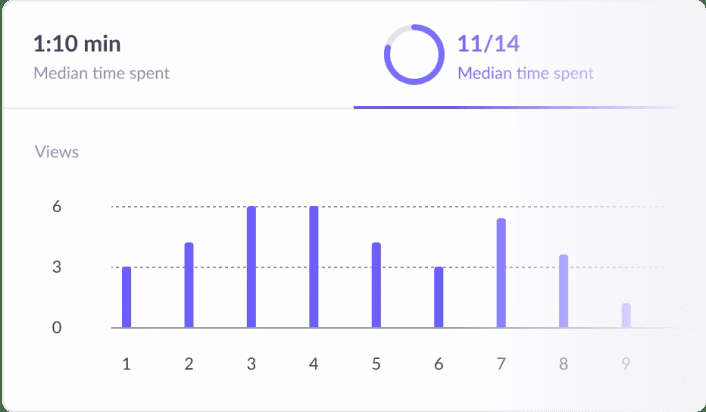
Task: Click the tall bar above label 3
Action: tap(251, 267)
